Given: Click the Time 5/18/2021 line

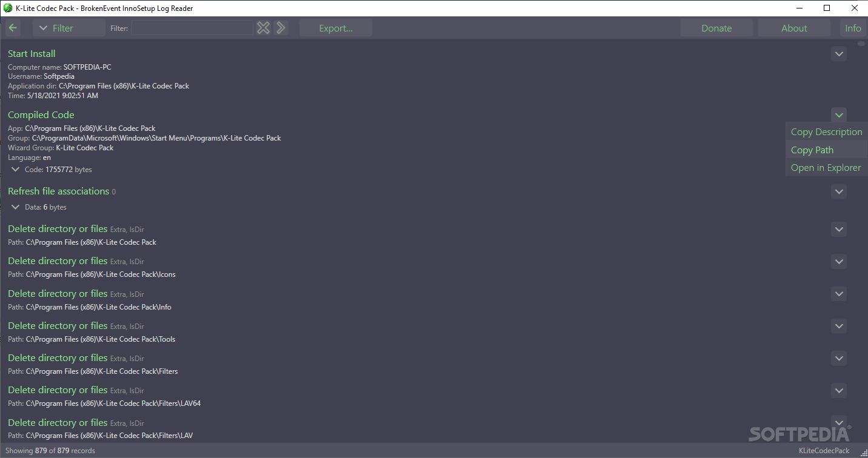Looking at the screenshot, I should [53, 96].
